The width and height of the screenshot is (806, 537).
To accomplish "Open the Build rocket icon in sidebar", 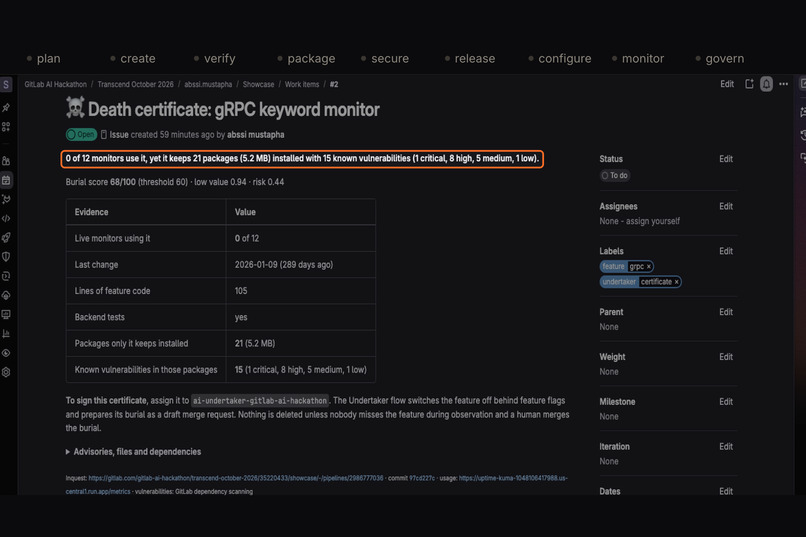I will pyautogui.click(x=6, y=237).
